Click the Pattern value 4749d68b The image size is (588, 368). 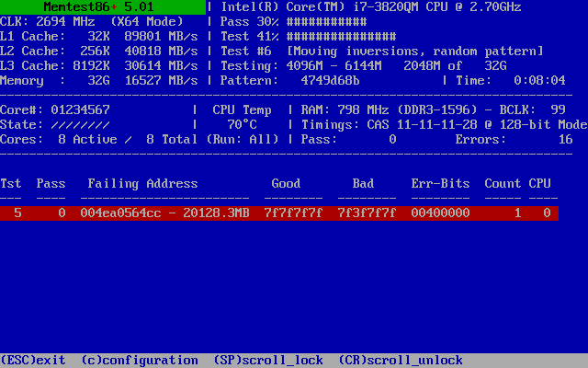pyautogui.click(x=330, y=80)
